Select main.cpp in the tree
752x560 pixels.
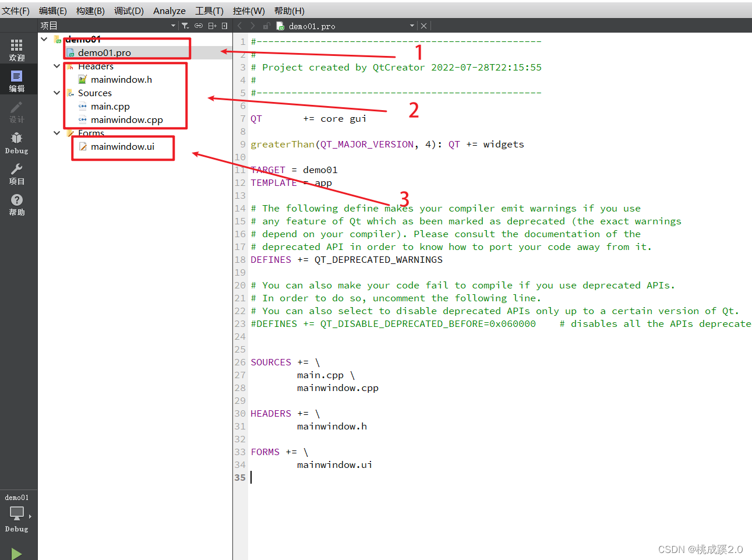(110, 106)
